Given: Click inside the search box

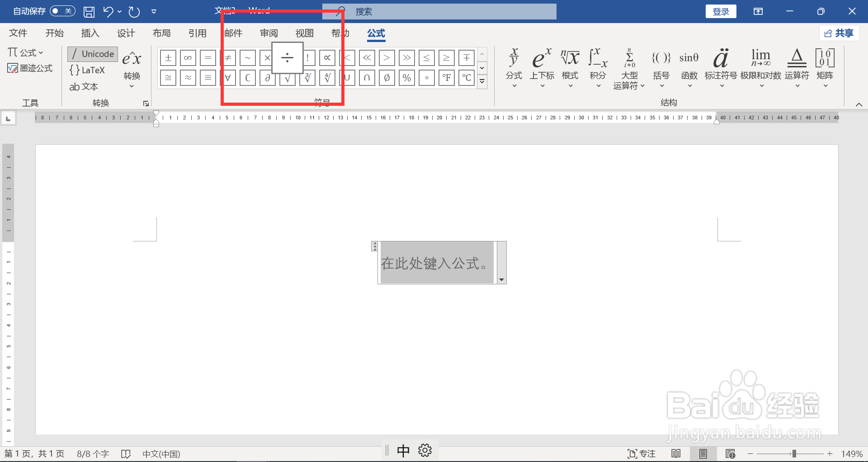Looking at the screenshot, I should click(439, 11).
